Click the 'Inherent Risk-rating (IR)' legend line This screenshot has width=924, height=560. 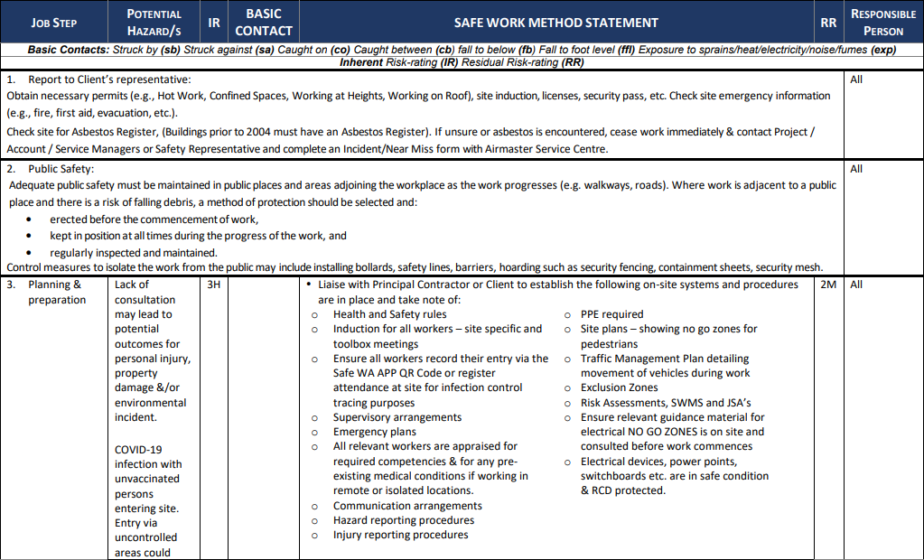point(462,62)
